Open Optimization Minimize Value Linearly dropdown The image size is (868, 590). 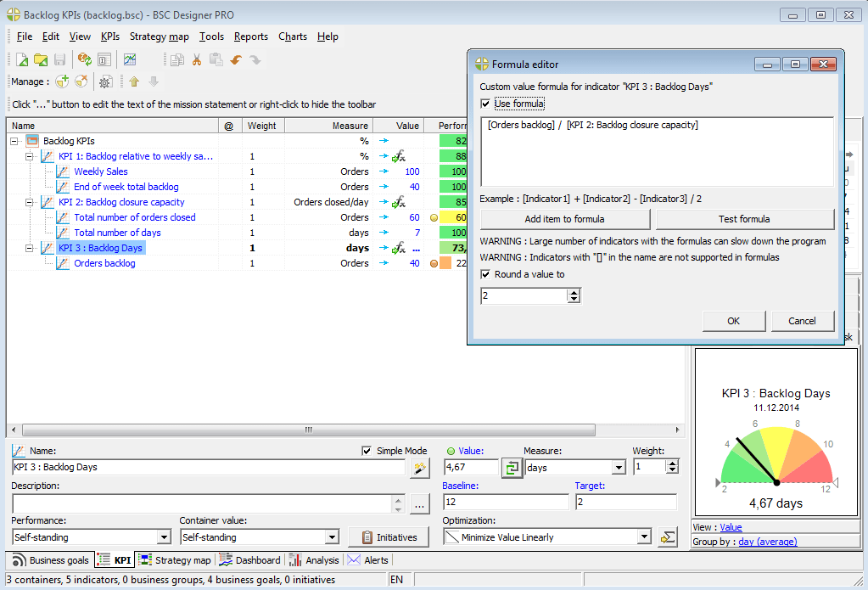644,537
